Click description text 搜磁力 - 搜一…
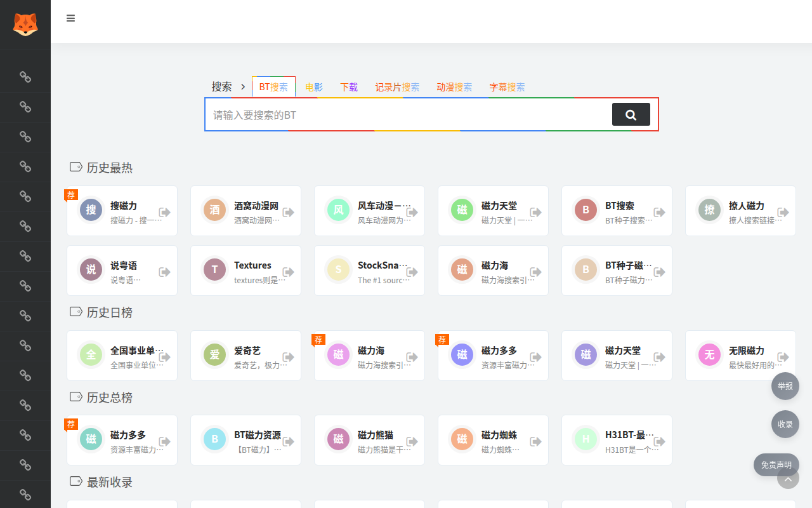The height and width of the screenshot is (508, 812). pyautogui.click(x=136, y=220)
